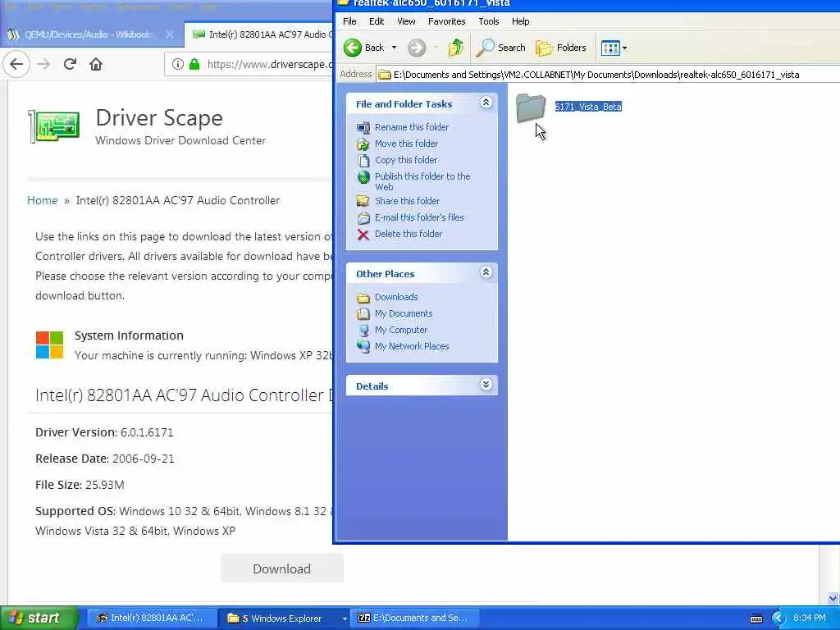Click Explorer Forward arrow button
This screenshot has width=840, height=630.
(416, 48)
